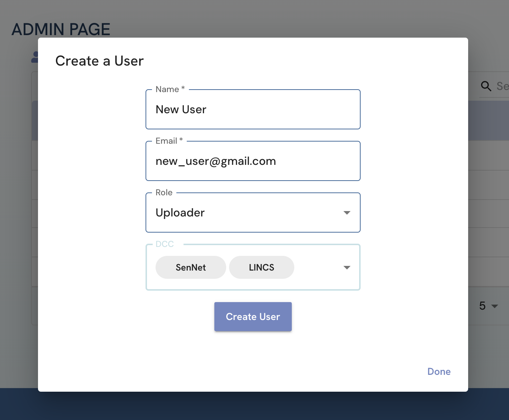
Task: Click the partially visible search box text
Action: click(x=502, y=86)
